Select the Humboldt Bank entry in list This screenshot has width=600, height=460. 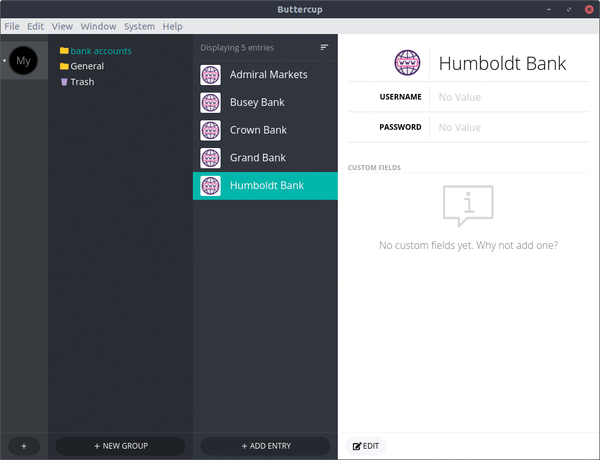[x=265, y=186]
